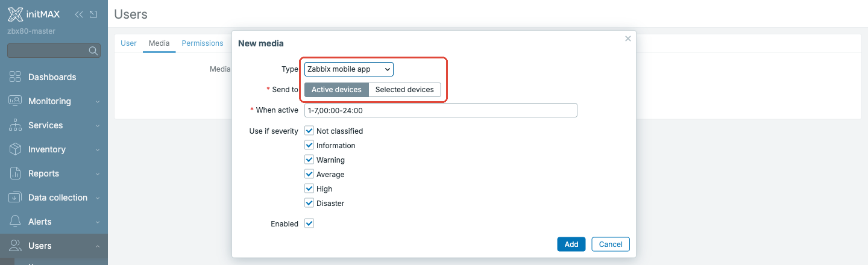Click the Data collection download icon

[x=15, y=198]
